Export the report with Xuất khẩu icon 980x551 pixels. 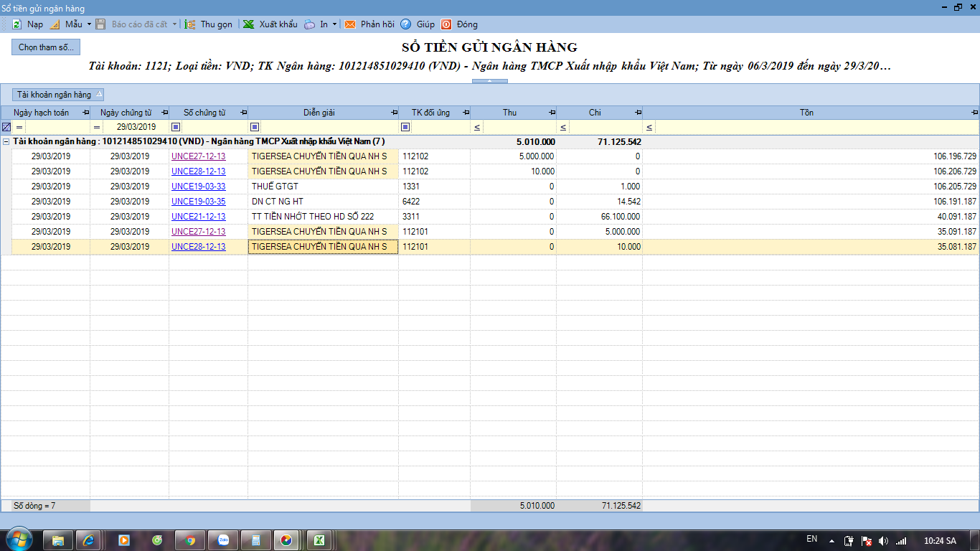(x=248, y=24)
